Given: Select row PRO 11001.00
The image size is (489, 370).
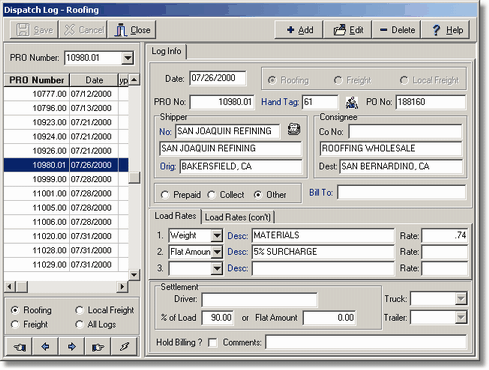Looking at the screenshot, I should coord(66,193).
